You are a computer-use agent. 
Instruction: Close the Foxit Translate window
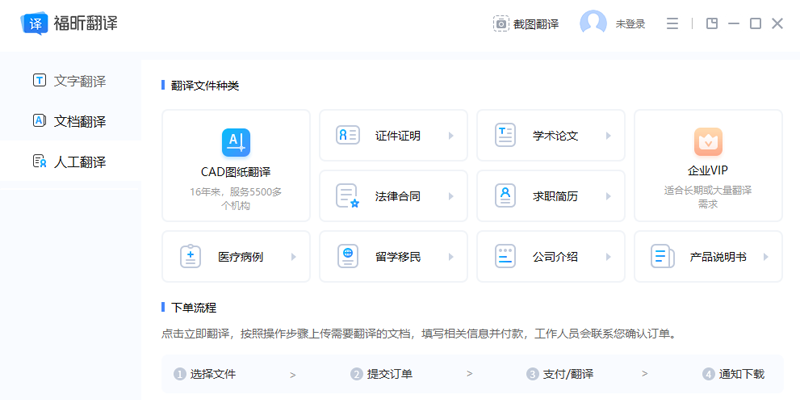click(777, 23)
